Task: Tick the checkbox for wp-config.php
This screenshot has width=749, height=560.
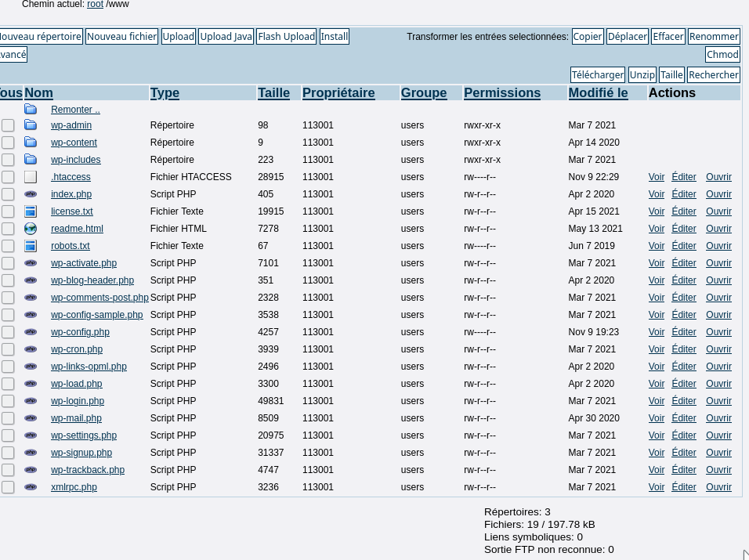Action: point(8,332)
